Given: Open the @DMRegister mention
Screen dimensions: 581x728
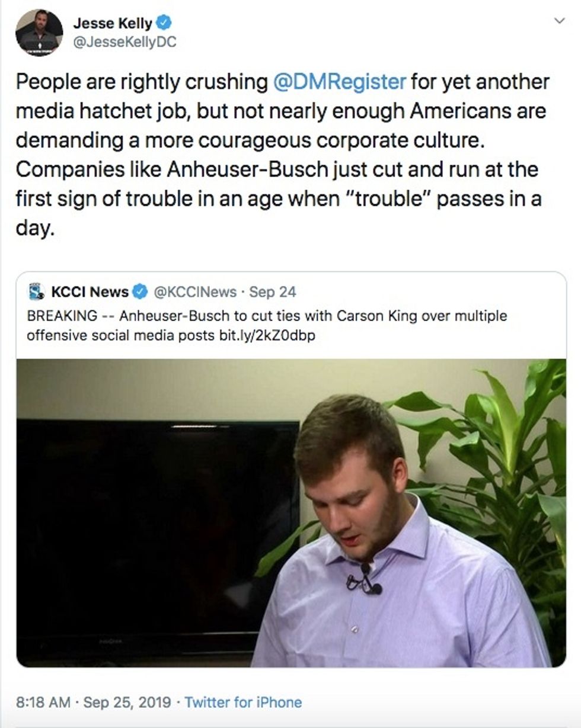Looking at the screenshot, I should pyautogui.click(x=339, y=82).
